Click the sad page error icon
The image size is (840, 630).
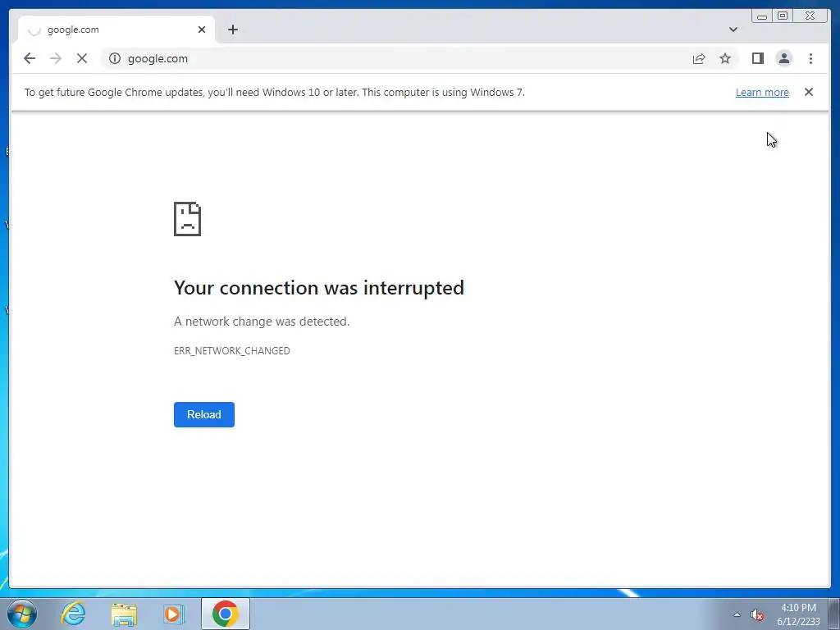(x=188, y=218)
